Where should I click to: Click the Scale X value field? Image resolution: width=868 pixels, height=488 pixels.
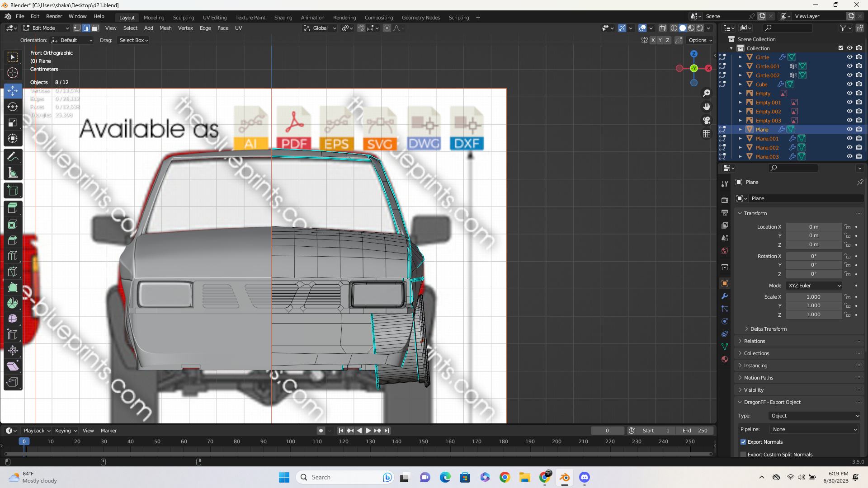813,297
